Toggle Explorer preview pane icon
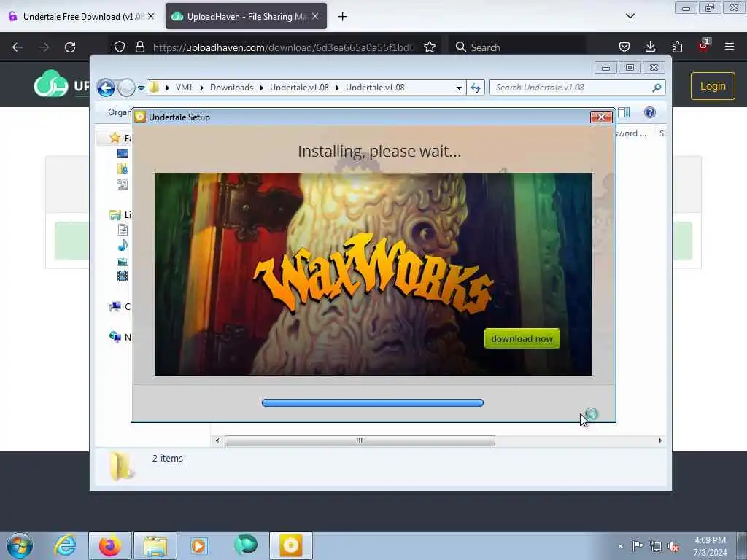 [x=624, y=112]
